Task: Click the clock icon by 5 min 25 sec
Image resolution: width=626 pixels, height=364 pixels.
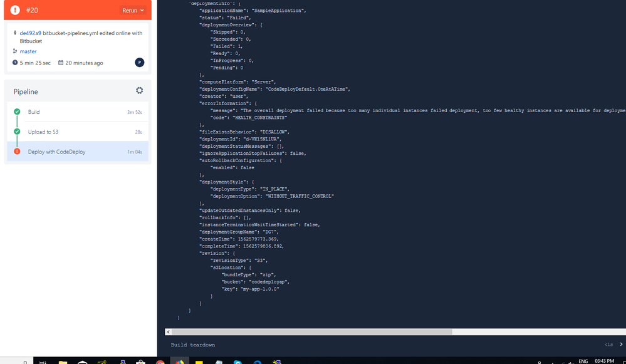Action: point(15,63)
